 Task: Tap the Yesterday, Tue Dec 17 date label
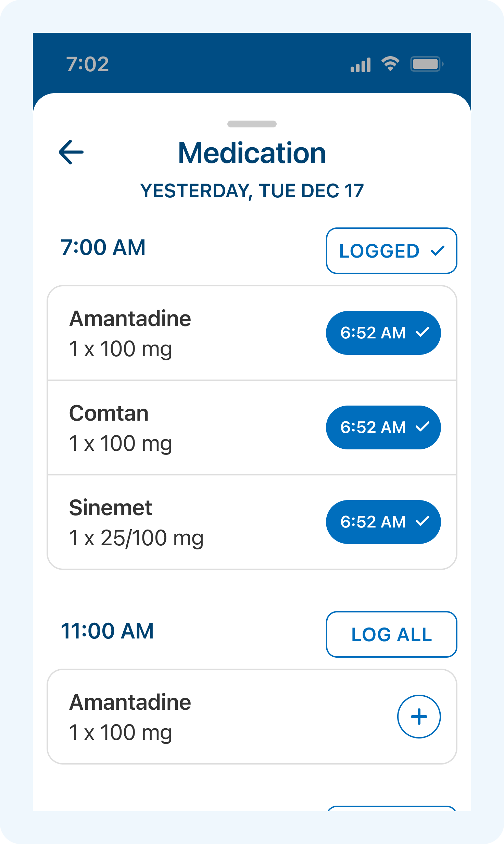click(252, 191)
